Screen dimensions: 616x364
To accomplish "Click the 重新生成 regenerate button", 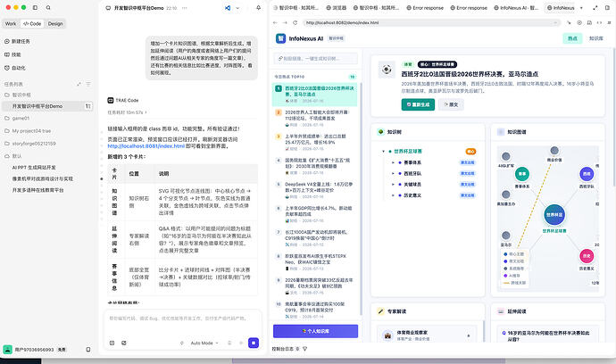I will 418,104.
